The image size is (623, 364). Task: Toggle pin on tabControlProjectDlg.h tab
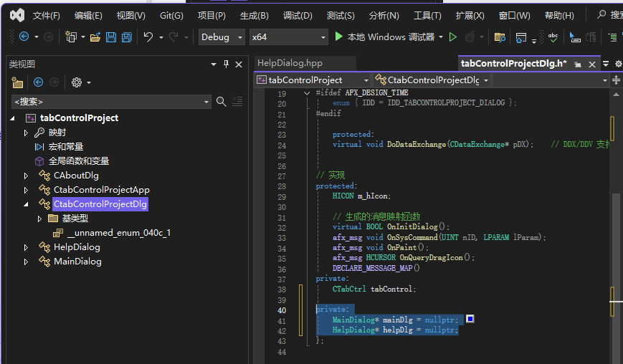pyautogui.click(x=579, y=64)
